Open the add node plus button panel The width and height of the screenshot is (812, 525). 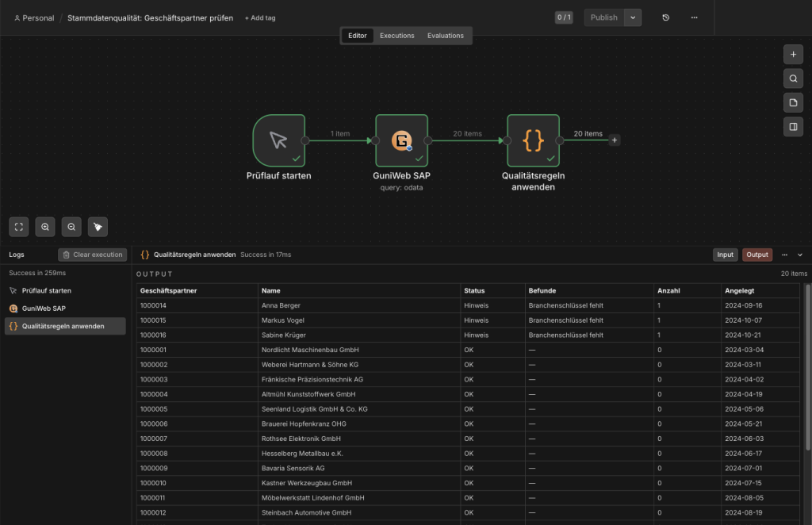[793, 55]
